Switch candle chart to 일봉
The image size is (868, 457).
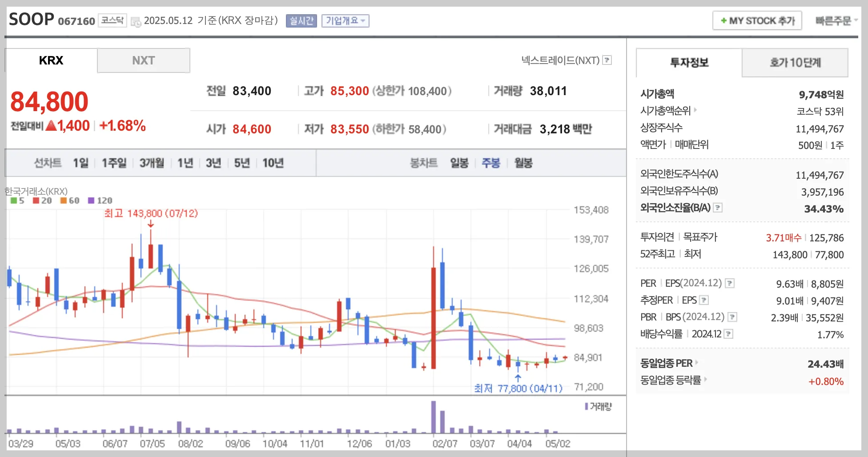pos(459,163)
